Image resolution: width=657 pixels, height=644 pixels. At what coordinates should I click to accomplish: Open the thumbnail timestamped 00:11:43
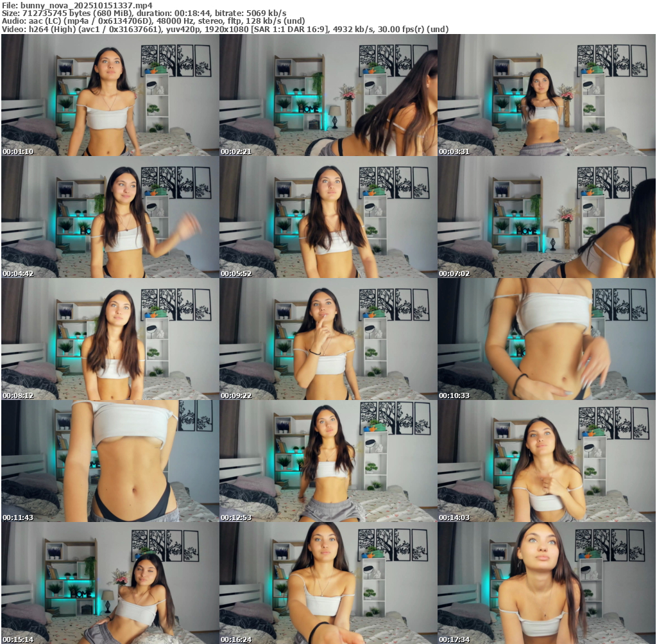[110, 461]
